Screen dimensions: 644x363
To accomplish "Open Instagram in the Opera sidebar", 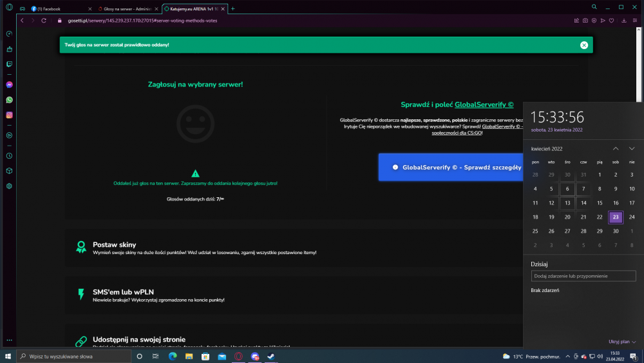I will (10, 115).
